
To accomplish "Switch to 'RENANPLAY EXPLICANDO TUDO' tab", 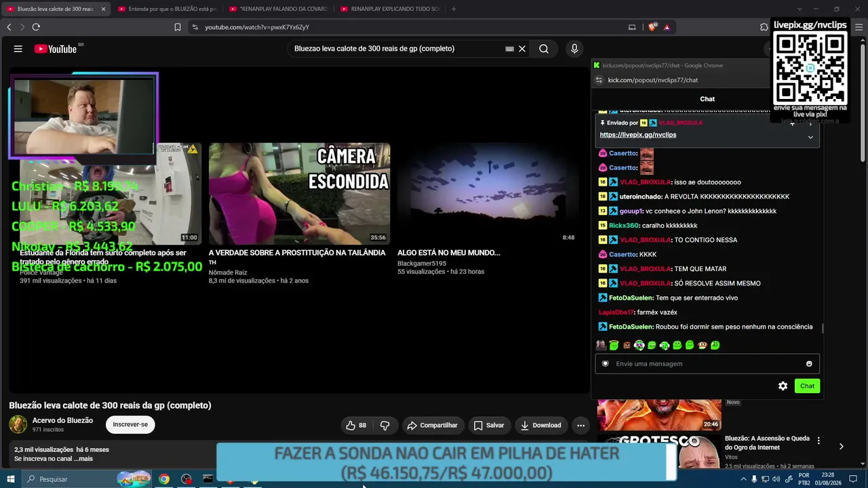I will point(389,9).
